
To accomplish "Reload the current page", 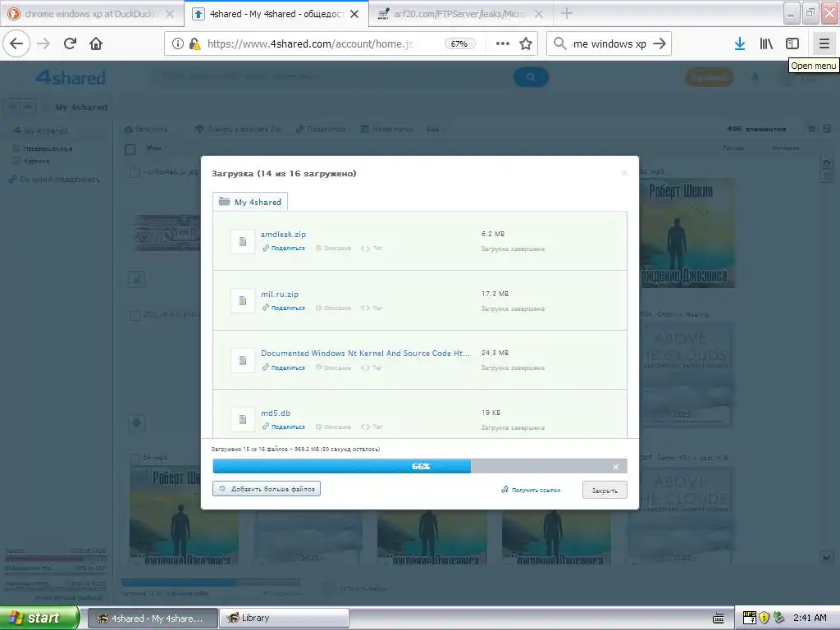I will (70, 43).
